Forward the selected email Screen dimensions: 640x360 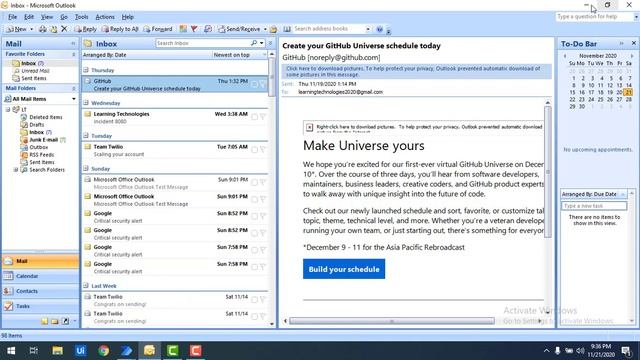[x=158, y=29]
